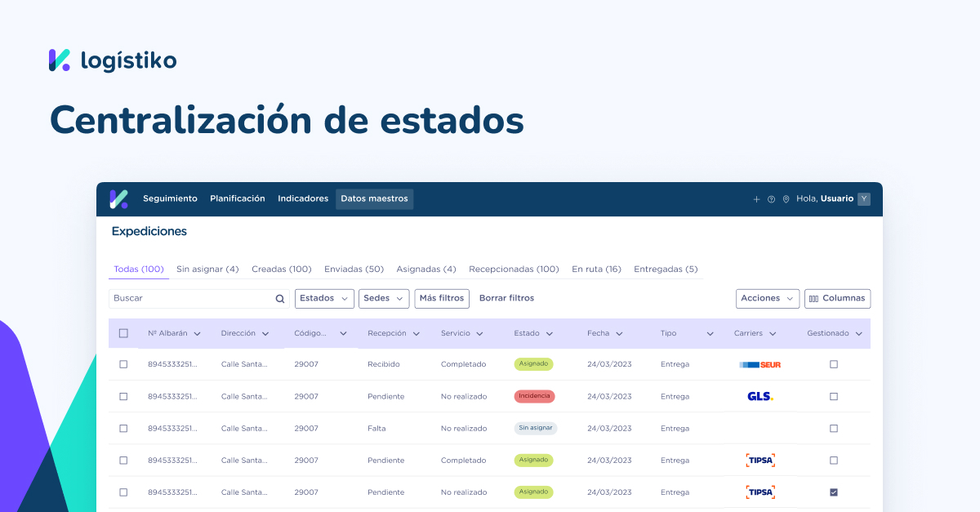Click the green Asignado status badge
This screenshot has width=980, height=512.
[x=533, y=364]
